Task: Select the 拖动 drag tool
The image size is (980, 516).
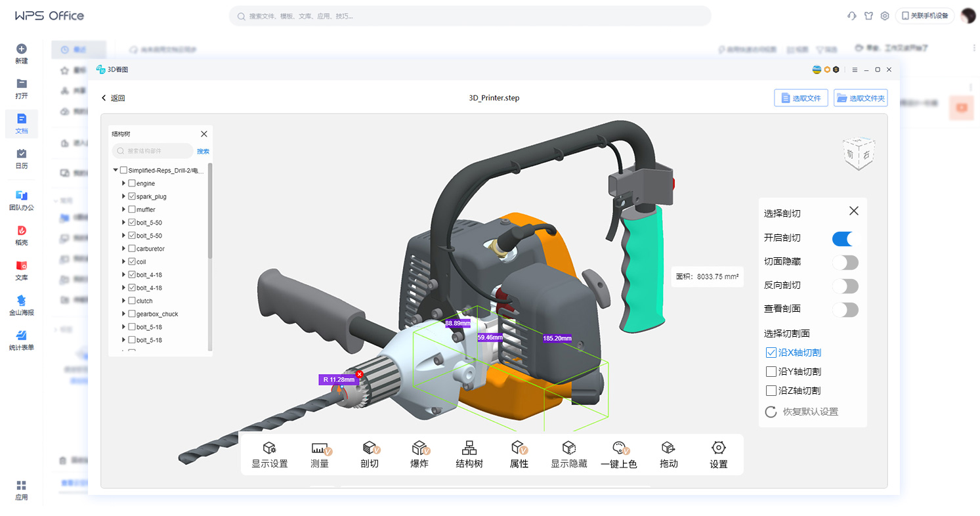Action: (x=668, y=454)
